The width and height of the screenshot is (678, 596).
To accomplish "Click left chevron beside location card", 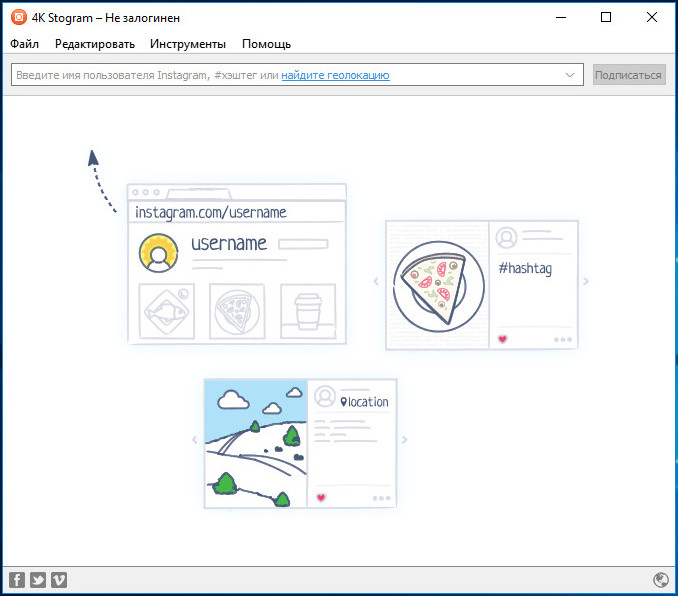I will click(x=194, y=440).
